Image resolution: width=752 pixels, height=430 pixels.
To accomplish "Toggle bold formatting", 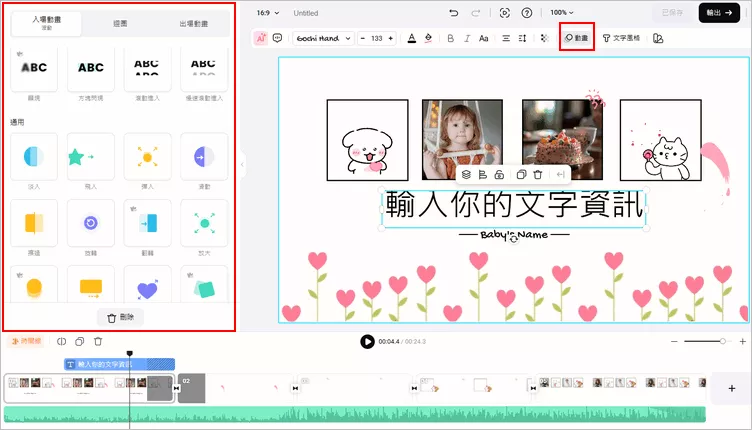I will 450,38.
